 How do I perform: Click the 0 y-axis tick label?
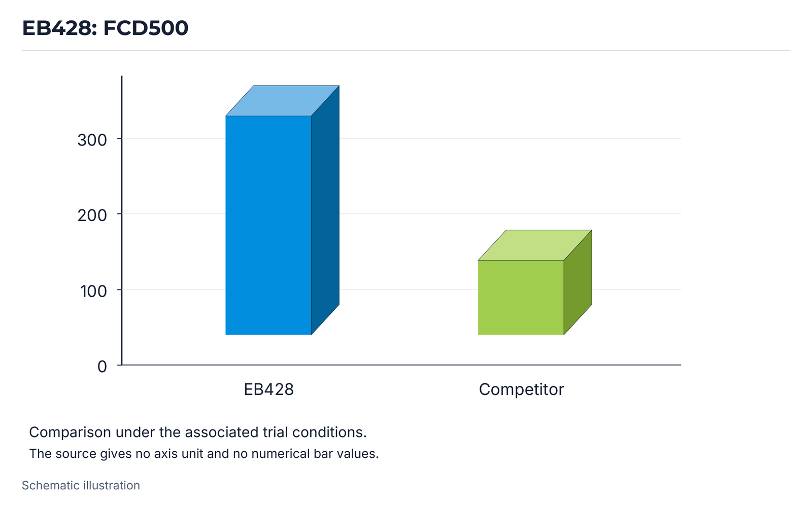(x=102, y=366)
